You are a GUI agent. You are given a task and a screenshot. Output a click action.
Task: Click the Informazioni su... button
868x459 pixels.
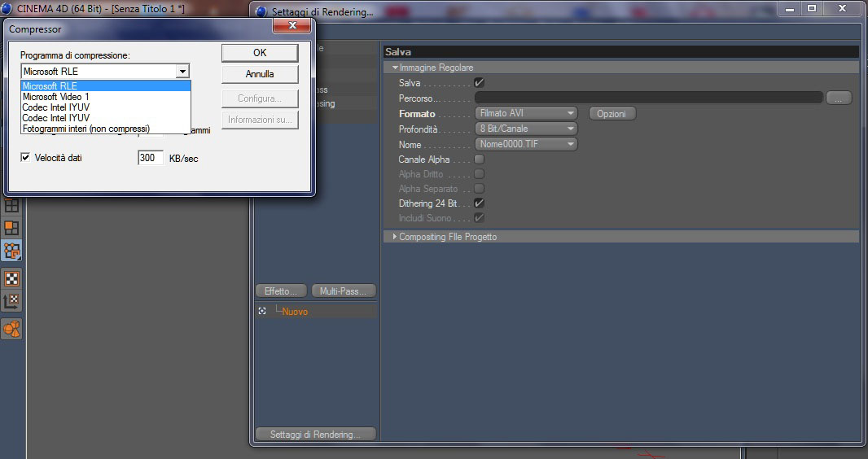click(260, 120)
